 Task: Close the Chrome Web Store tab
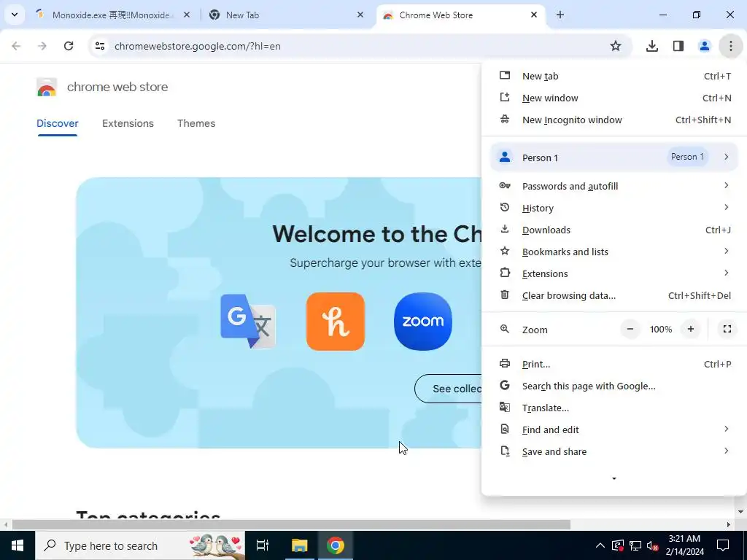[534, 15]
